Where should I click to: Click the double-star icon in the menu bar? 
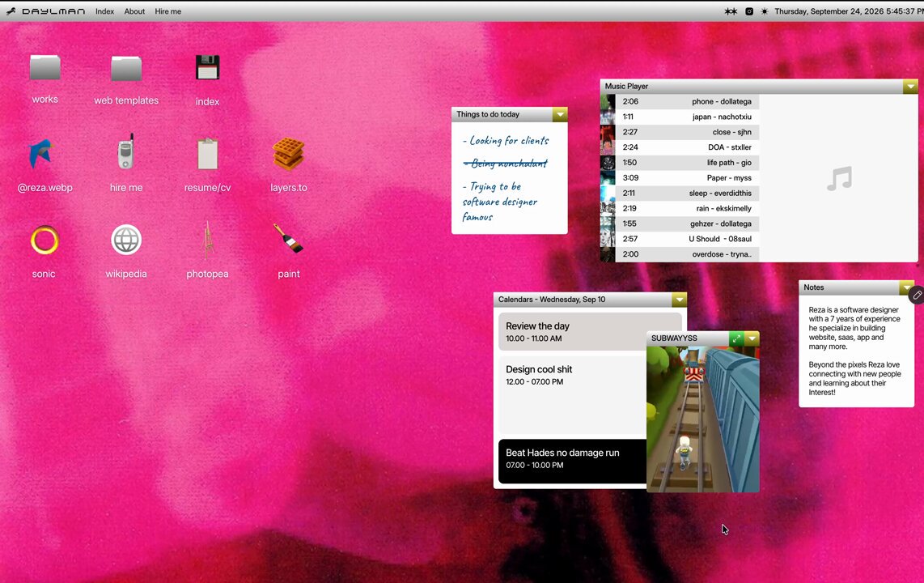(731, 11)
